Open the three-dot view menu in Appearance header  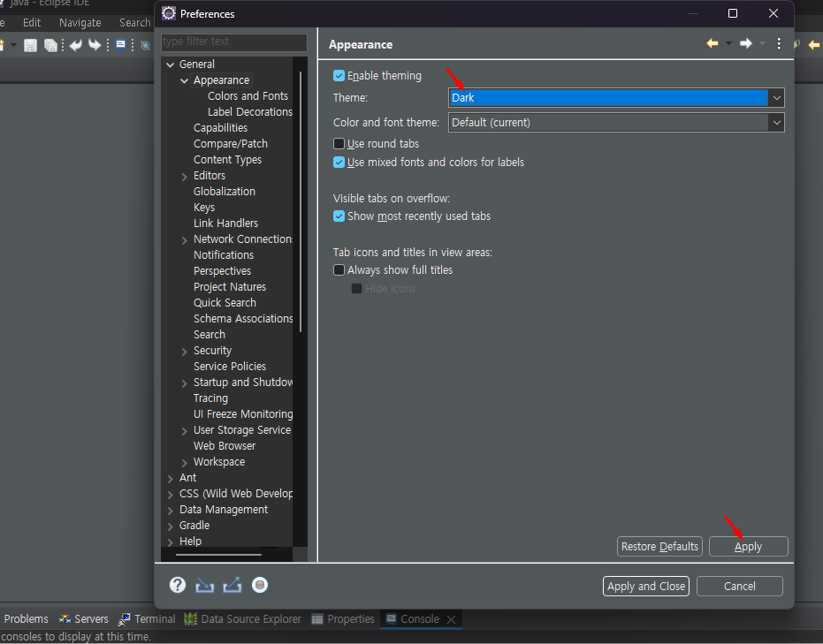click(779, 43)
